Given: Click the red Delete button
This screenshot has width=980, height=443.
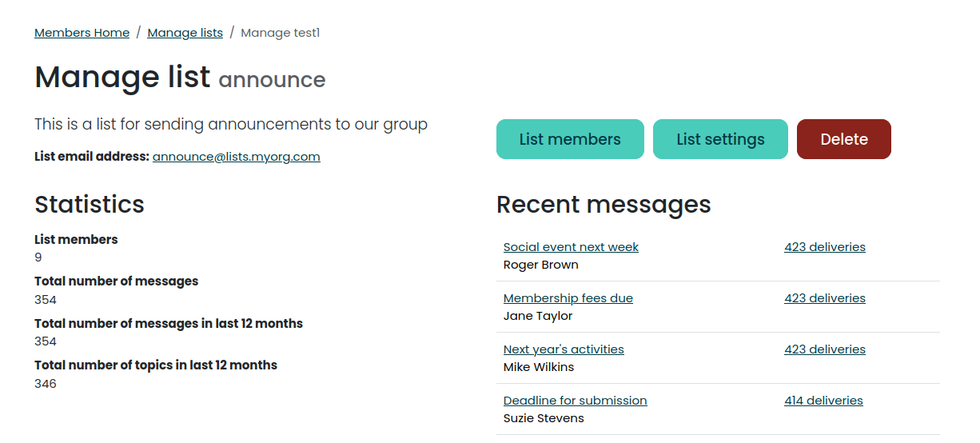Looking at the screenshot, I should [843, 139].
